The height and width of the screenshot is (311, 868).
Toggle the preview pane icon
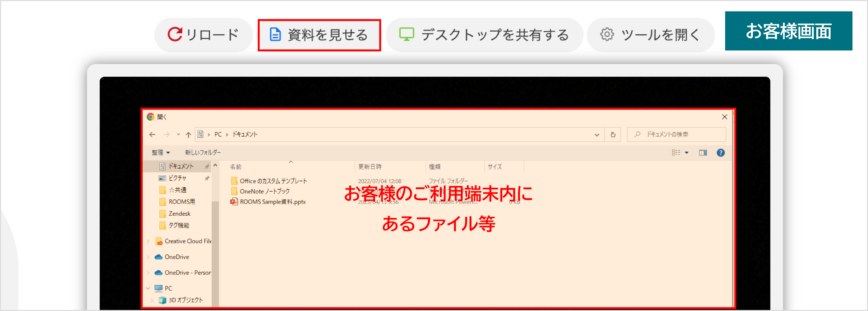tap(703, 152)
